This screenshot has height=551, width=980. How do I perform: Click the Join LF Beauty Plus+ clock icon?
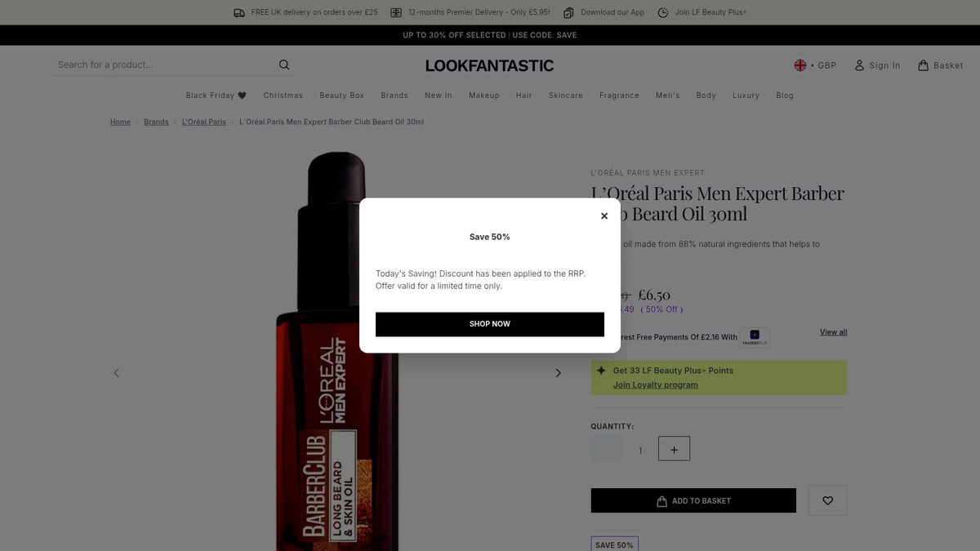(x=661, y=12)
